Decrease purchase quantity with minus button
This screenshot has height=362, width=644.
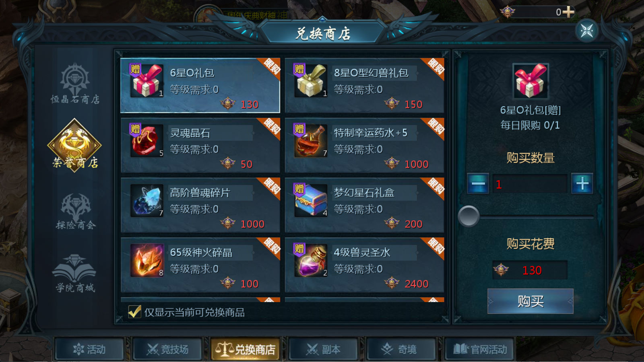click(478, 183)
